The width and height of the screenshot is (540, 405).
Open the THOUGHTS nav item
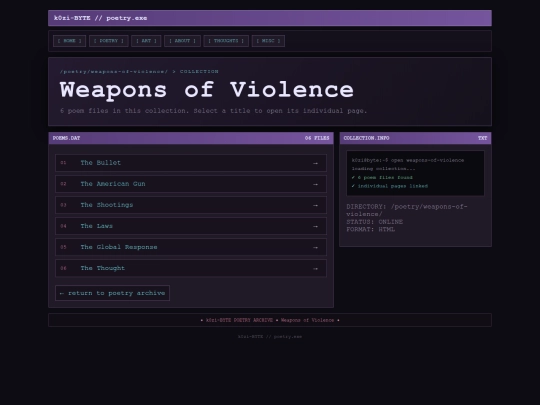[226, 41]
